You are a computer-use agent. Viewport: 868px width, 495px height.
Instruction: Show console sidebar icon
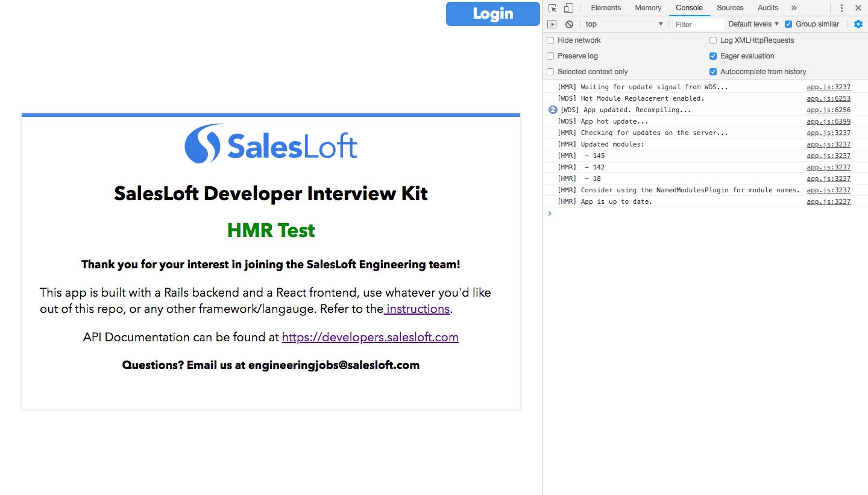click(x=552, y=24)
